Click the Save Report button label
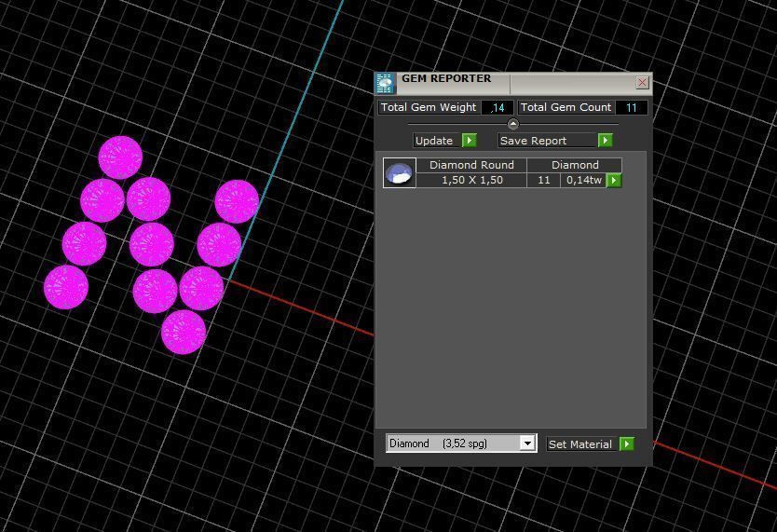This screenshot has width=777, height=532. 547,141
